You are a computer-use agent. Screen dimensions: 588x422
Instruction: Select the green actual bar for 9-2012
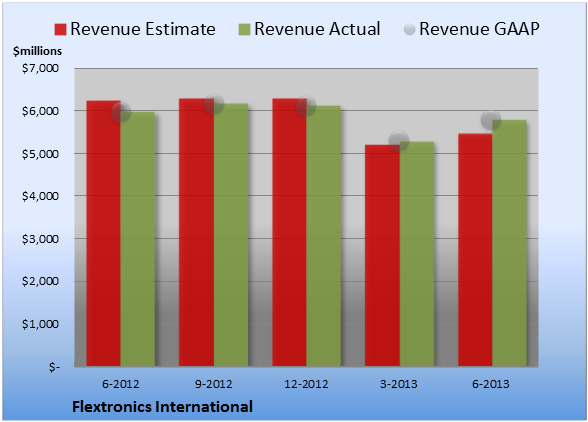coord(231,235)
